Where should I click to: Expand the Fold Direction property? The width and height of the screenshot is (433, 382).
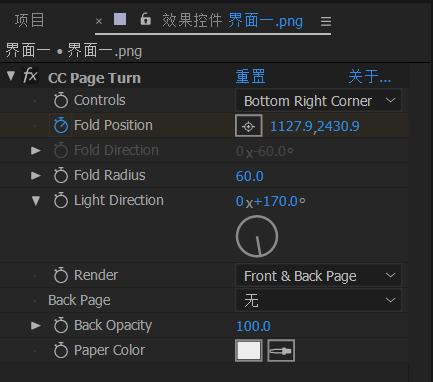click(36, 151)
